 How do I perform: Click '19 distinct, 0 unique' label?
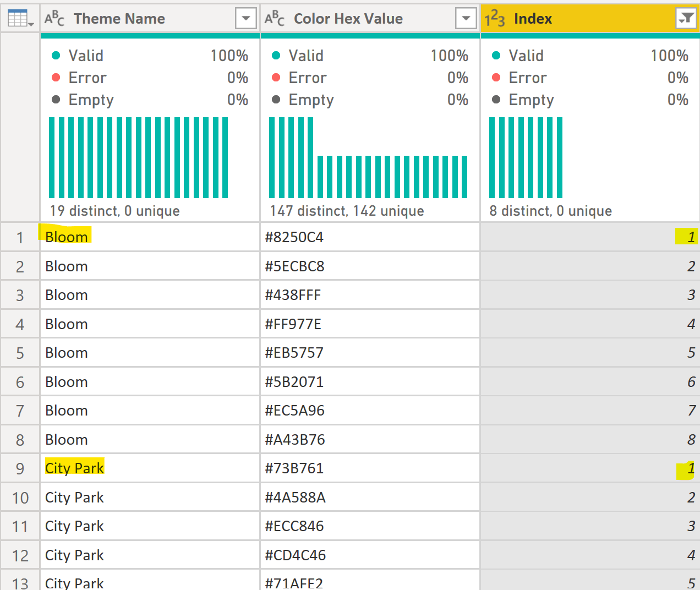click(114, 211)
